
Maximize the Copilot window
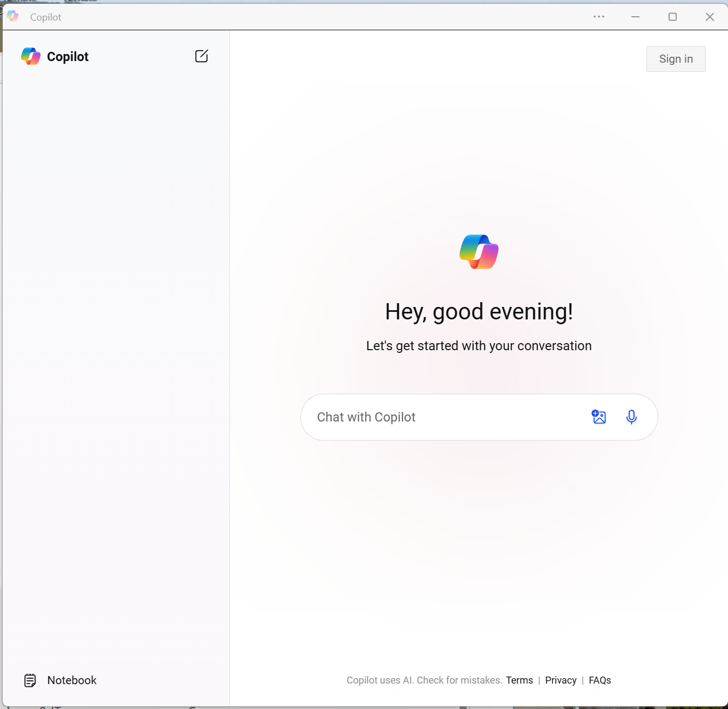(672, 17)
